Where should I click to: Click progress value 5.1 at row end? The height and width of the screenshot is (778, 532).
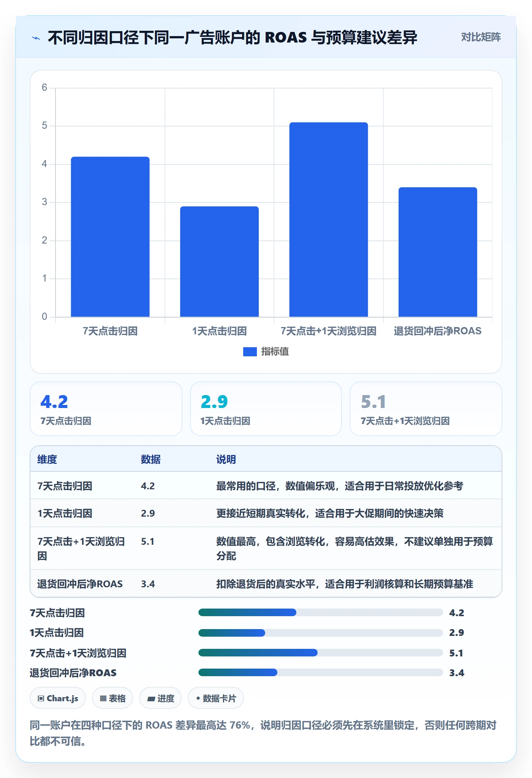(x=456, y=653)
